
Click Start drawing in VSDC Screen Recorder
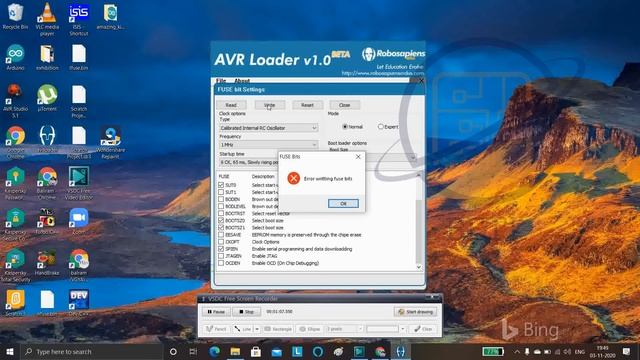pyautogui.click(x=415, y=312)
